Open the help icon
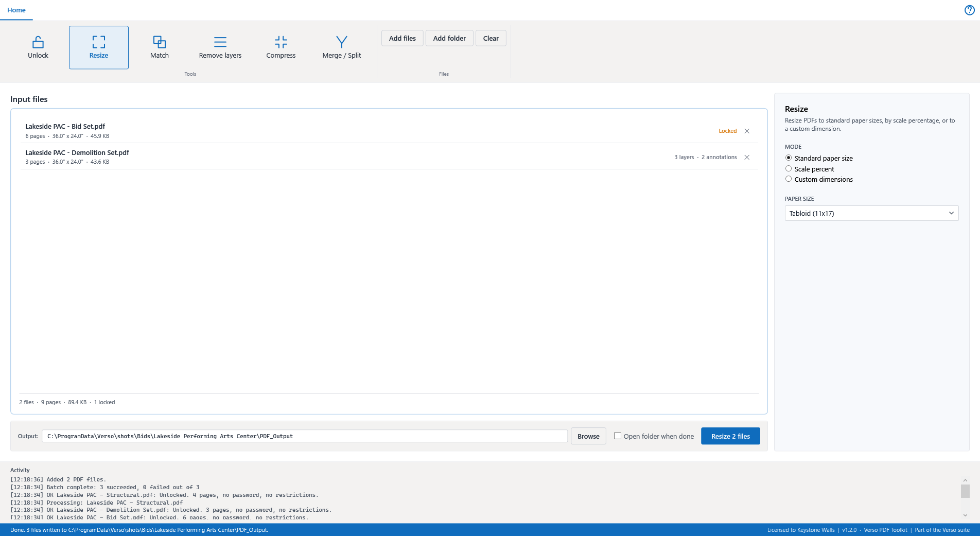This screenshot has height=536, width=980. (969, 10)
